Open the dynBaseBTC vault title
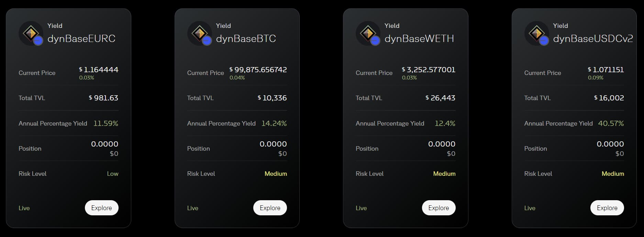Screen dimensions: 644x237 point(246,39)
